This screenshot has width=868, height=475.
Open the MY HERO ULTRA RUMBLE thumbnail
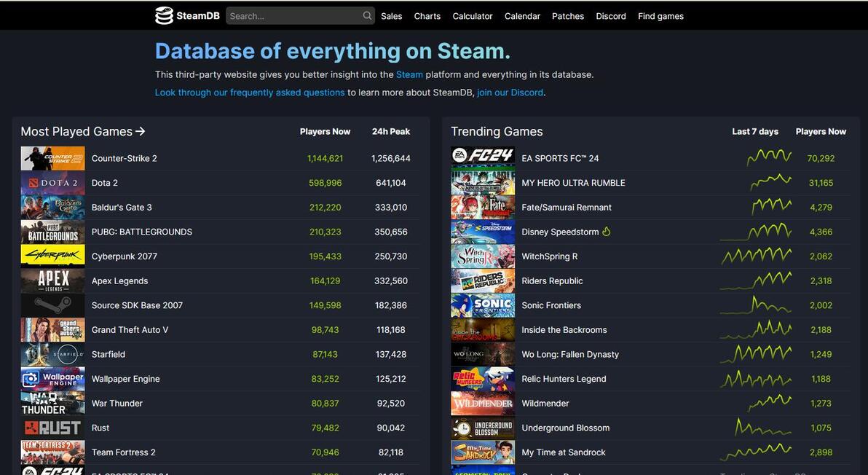(x=483, y=183)
